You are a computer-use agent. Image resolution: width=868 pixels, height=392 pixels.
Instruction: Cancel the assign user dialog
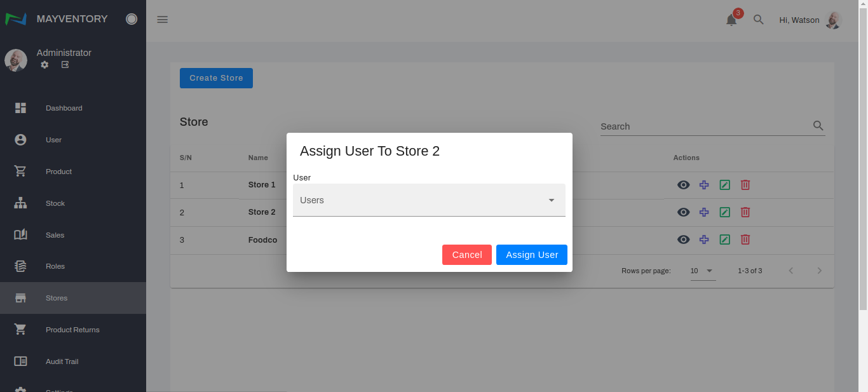466,255
